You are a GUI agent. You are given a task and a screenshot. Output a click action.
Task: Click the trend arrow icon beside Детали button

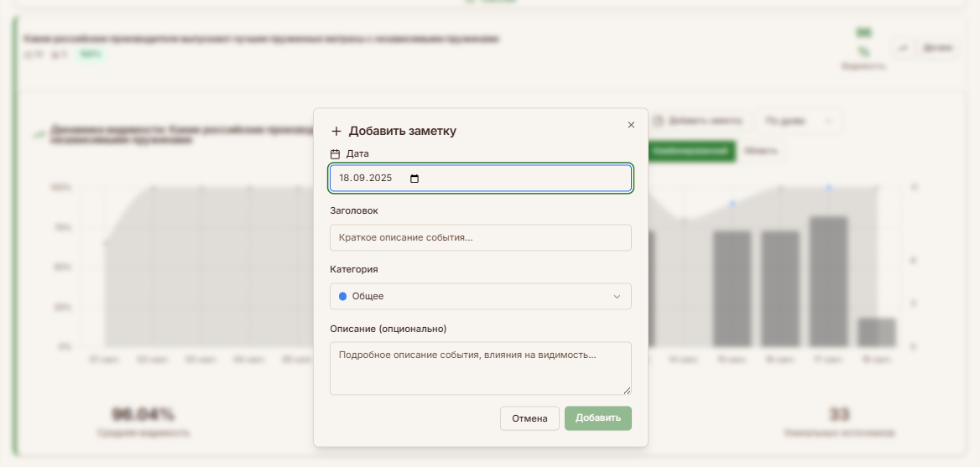903,48
